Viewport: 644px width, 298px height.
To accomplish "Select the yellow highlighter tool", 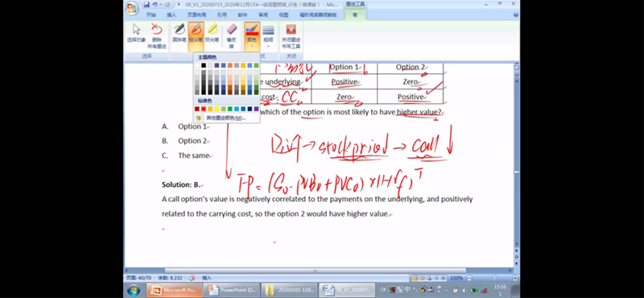I will pyautogui.click(x=213, y=33).
